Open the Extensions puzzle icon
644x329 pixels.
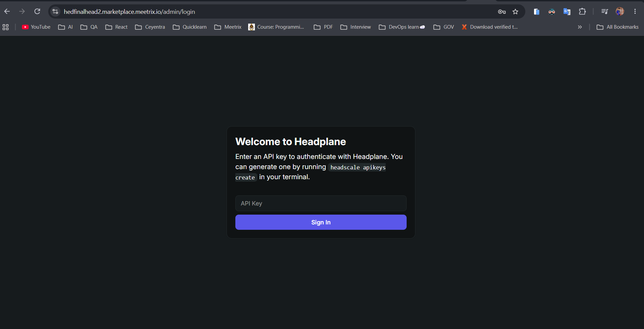(582, 12)
